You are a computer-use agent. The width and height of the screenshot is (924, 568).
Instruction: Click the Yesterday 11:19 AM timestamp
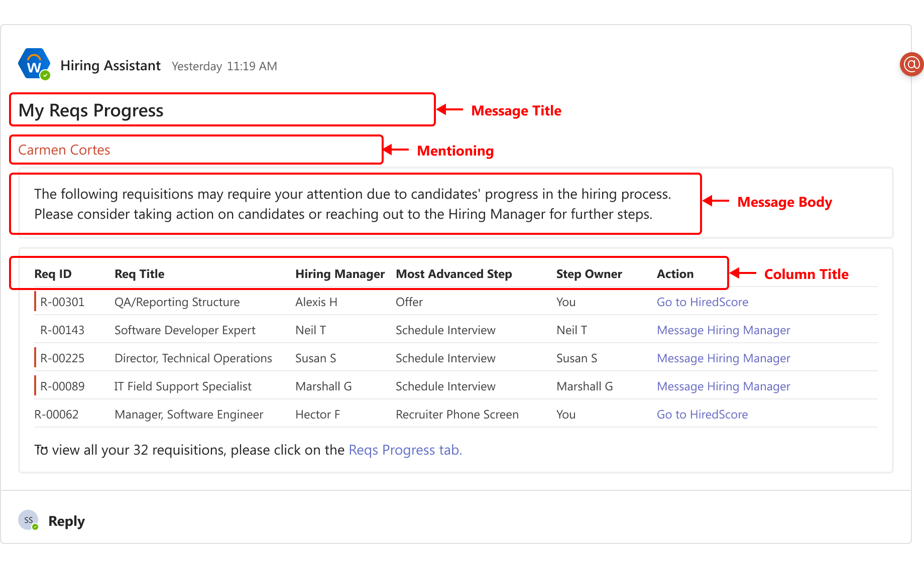click(224, 66)
